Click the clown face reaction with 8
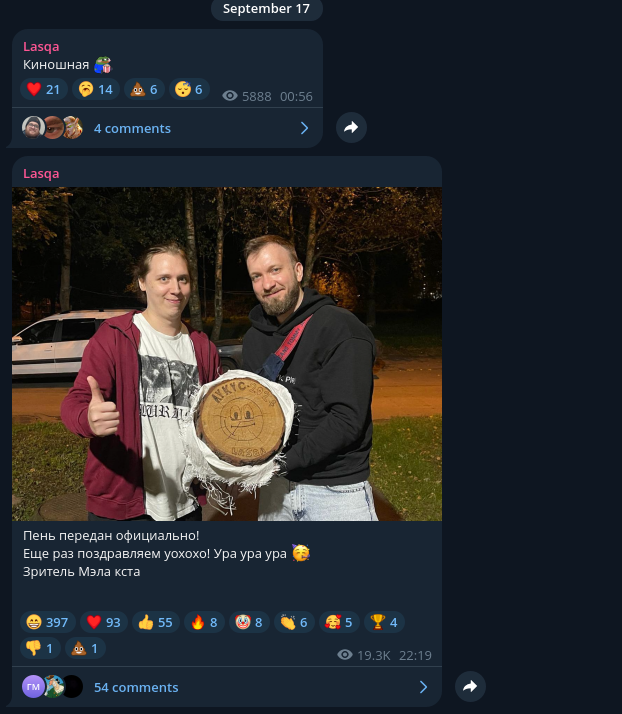Screen dimensions: 622x714 coord(249,622)
